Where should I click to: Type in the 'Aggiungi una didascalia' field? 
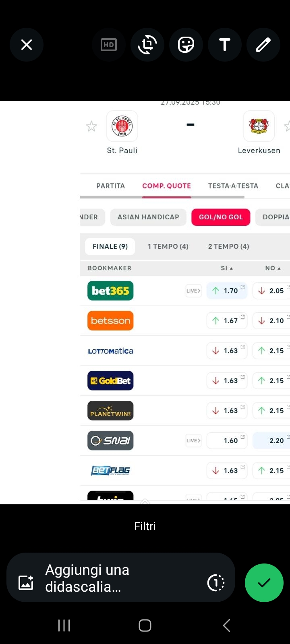tap(121, 578)
